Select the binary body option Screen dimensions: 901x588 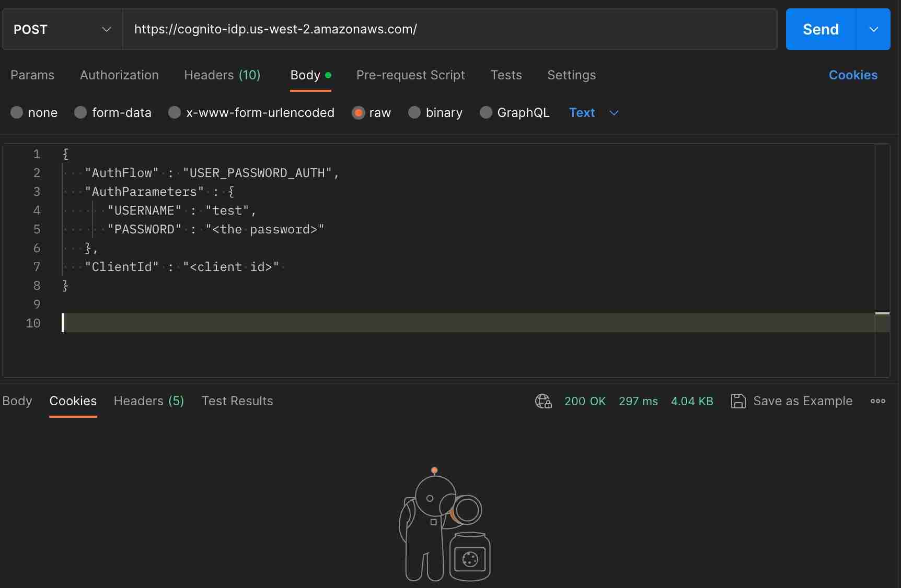click(414, 113)
